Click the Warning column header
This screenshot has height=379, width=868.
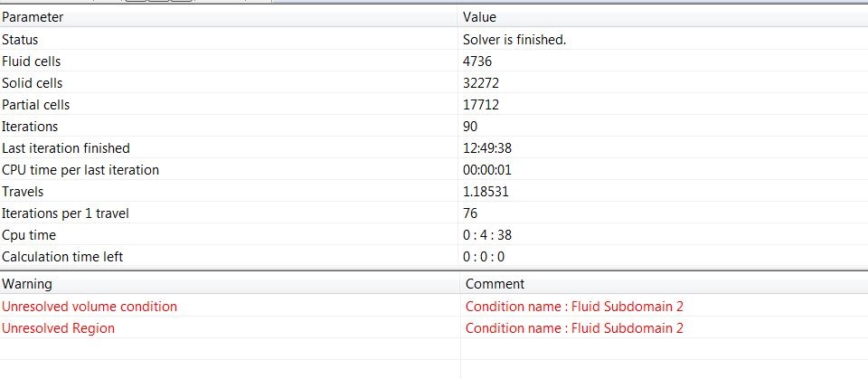click(x=230, y=284)
